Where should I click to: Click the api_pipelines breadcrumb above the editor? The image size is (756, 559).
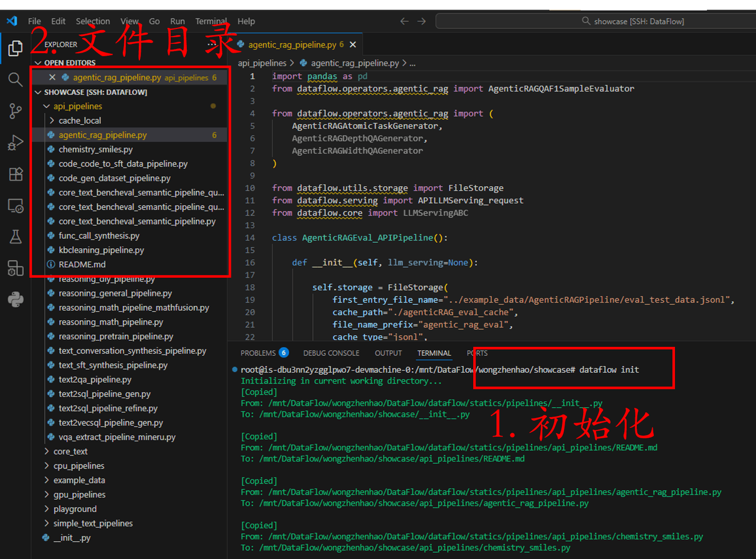tap(262, 63)
